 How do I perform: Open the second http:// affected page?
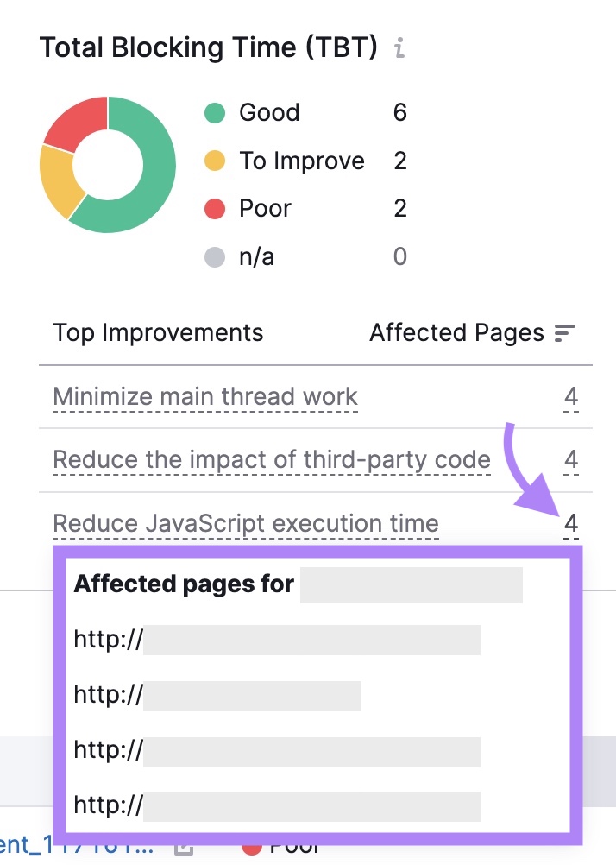[104, 694]
